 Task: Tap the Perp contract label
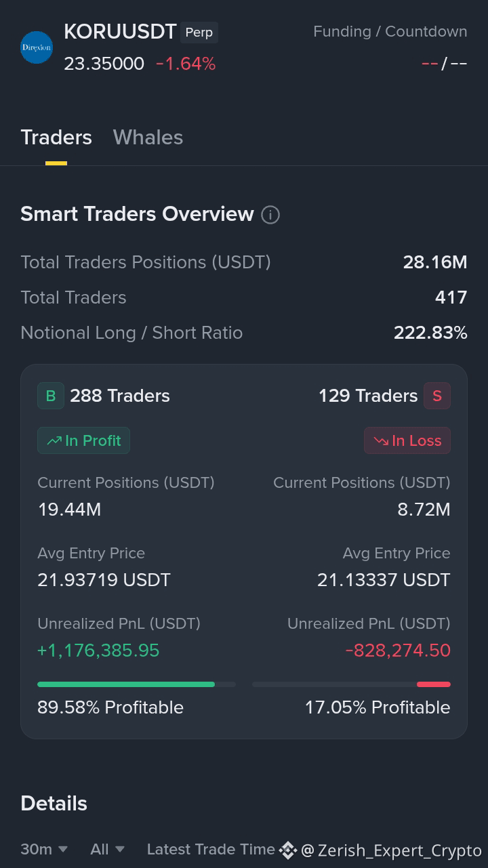(199, 33)
